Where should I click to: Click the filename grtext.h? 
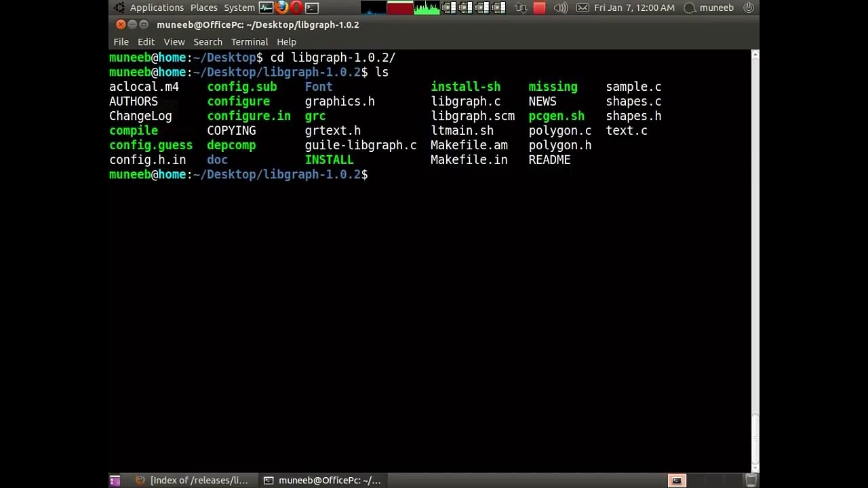[x=333, y=131]
